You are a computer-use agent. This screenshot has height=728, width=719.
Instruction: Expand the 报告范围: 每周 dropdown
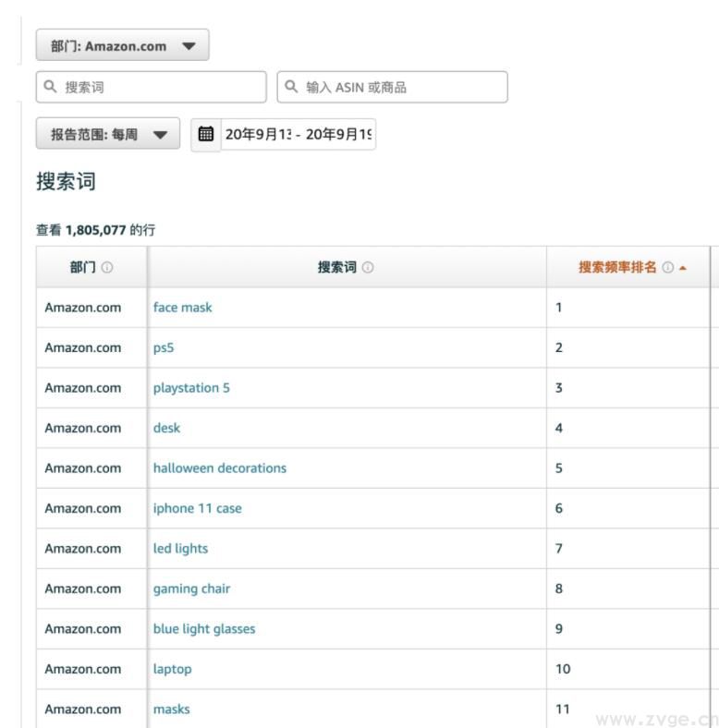(x=108, y=135)
